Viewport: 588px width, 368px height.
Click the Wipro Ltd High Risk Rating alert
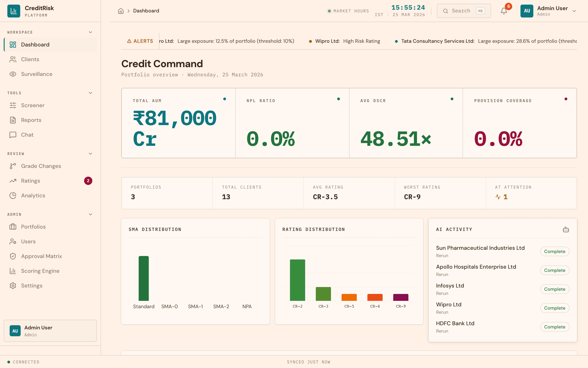tap(345, 41)
